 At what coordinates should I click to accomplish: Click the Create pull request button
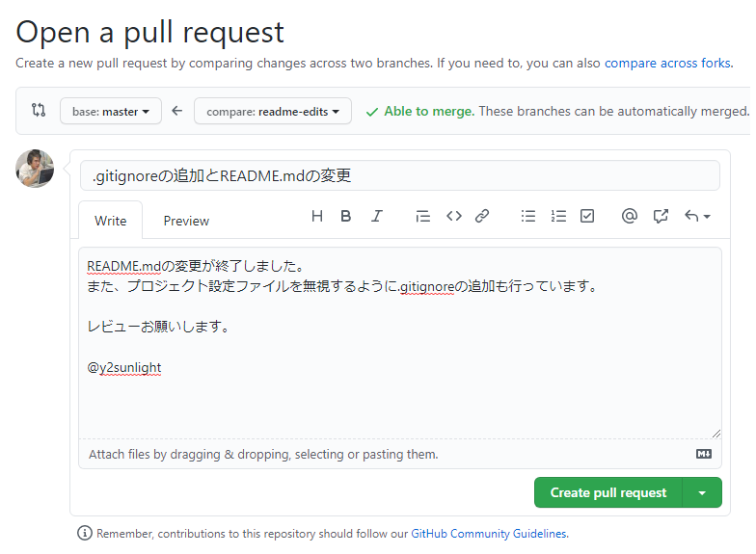[607, 492]
